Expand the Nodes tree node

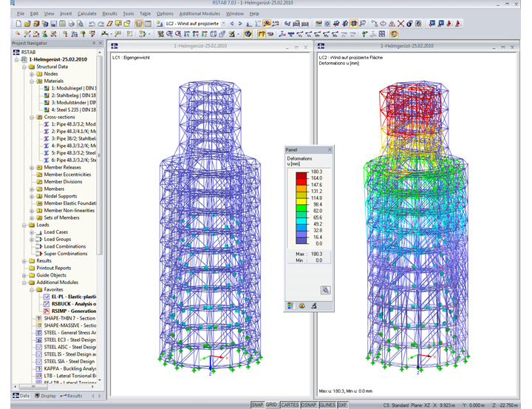(x=32, y=74)
